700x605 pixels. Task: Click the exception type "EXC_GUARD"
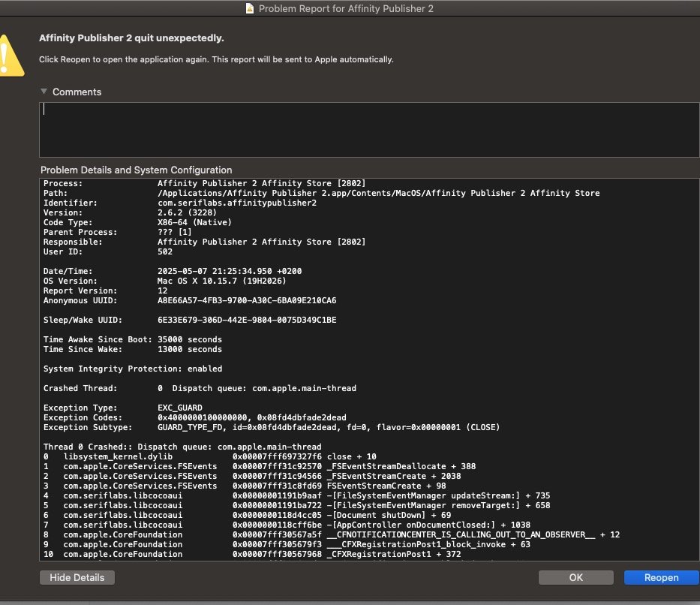(x=180, y=408)
